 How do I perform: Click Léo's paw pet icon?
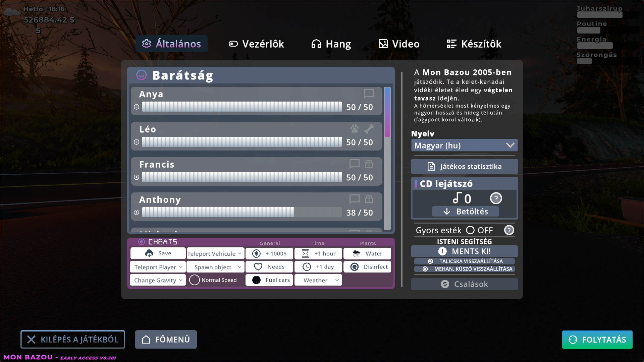click(x=355, y=129)
